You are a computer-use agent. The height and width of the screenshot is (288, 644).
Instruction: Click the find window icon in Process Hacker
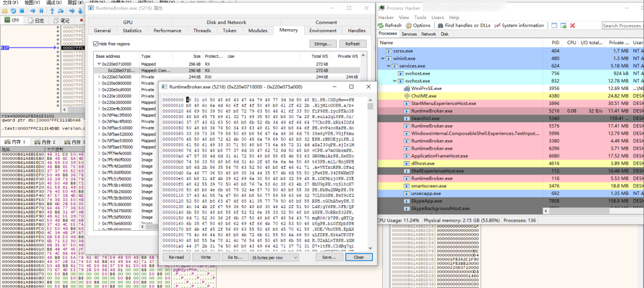click(555, 26)
